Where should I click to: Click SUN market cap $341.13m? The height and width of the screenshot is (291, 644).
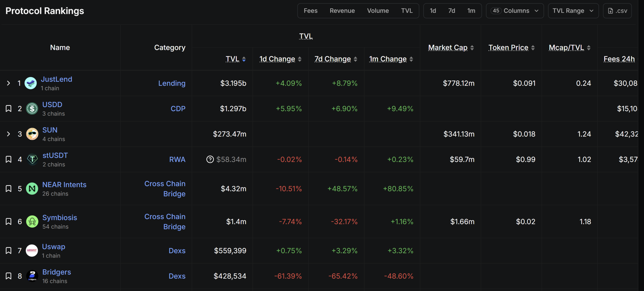pyautogui.click(x=459, y=134)
